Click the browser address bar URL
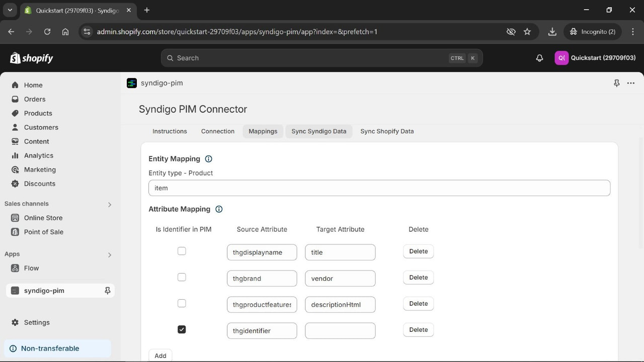The height and width of the screenshot is (362, 644). coord(237,32)
